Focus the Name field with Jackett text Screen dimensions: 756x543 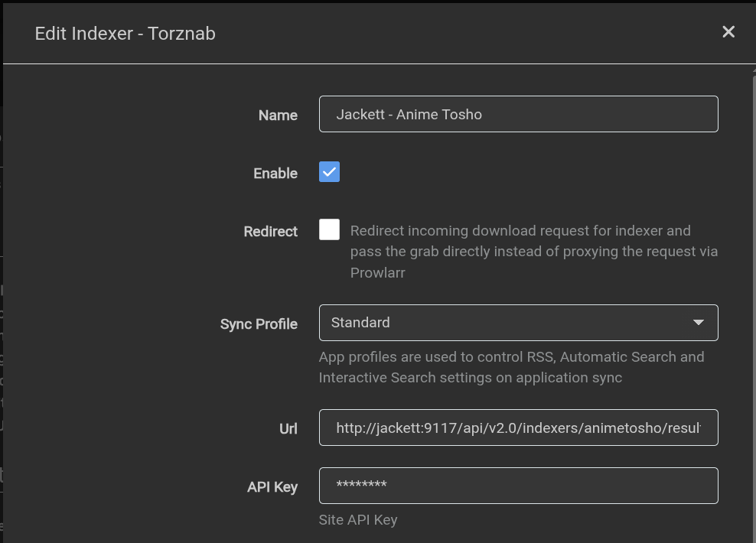[x=517, y=114]
